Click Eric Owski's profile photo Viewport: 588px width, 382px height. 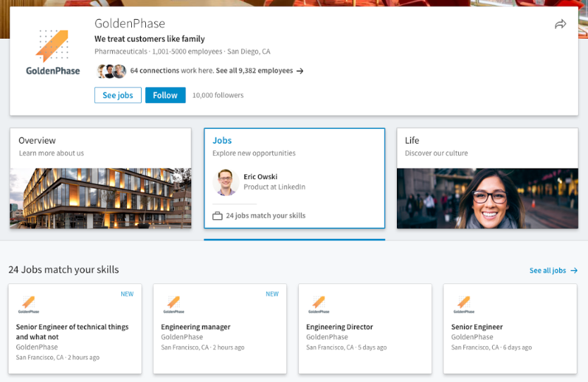[226, 183]
